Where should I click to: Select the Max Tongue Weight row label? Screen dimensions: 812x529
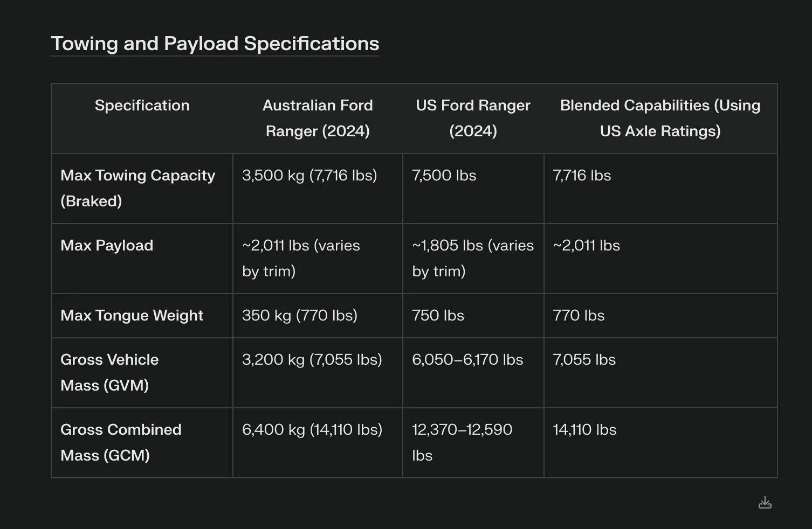(x=132, y=316)
